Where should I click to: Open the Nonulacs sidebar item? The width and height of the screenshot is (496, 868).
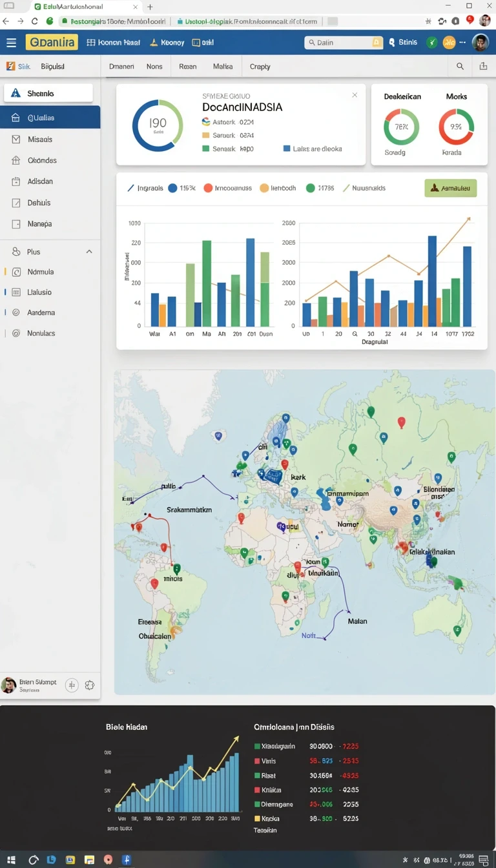click(50, 333)
